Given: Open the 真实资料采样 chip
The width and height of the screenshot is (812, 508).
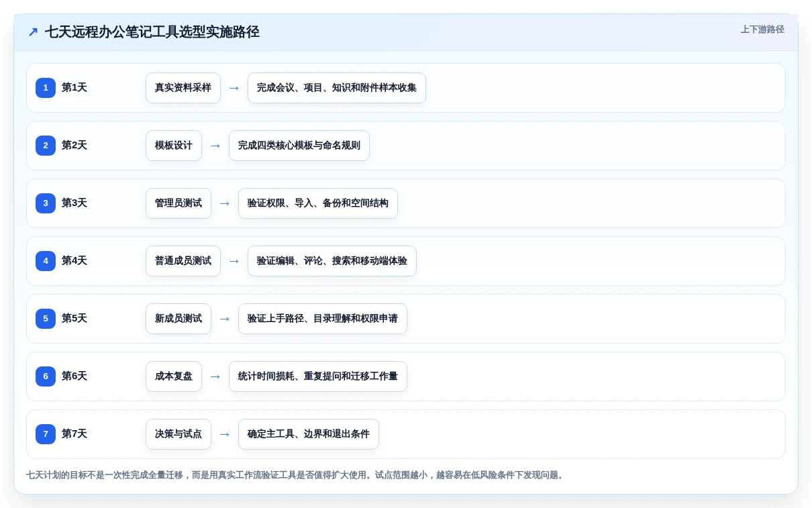Looking at the screenshot, I should [x=183, y=88].
